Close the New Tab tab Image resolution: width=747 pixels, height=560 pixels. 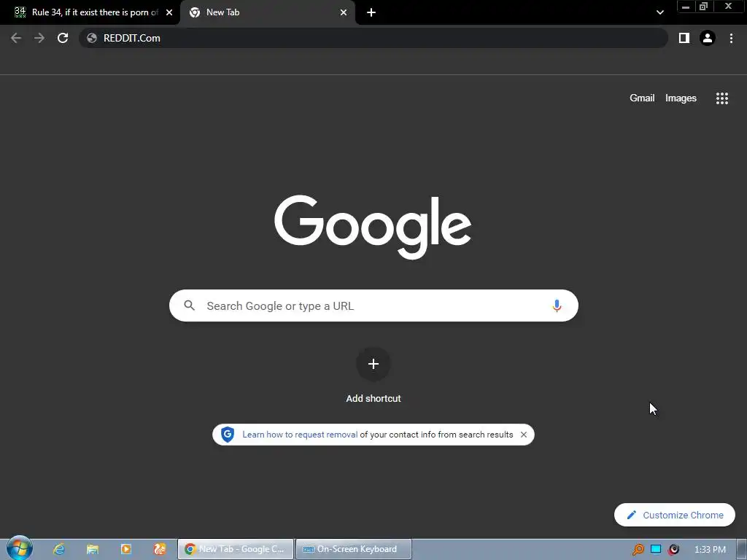(344, 12)
